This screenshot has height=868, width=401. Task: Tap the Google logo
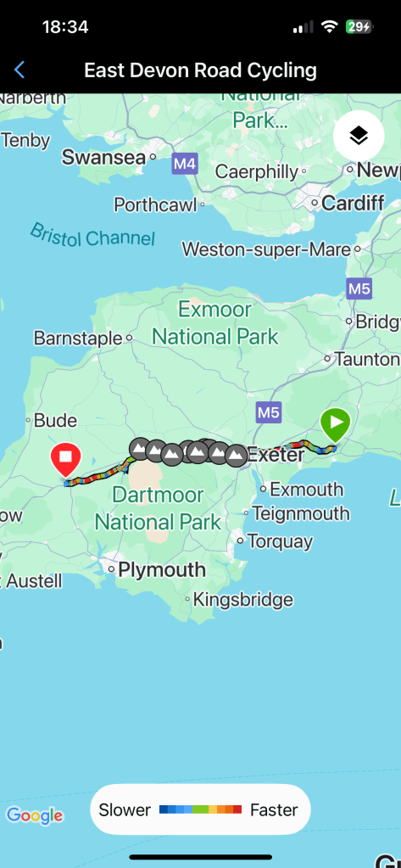click(x=35, y=815)
